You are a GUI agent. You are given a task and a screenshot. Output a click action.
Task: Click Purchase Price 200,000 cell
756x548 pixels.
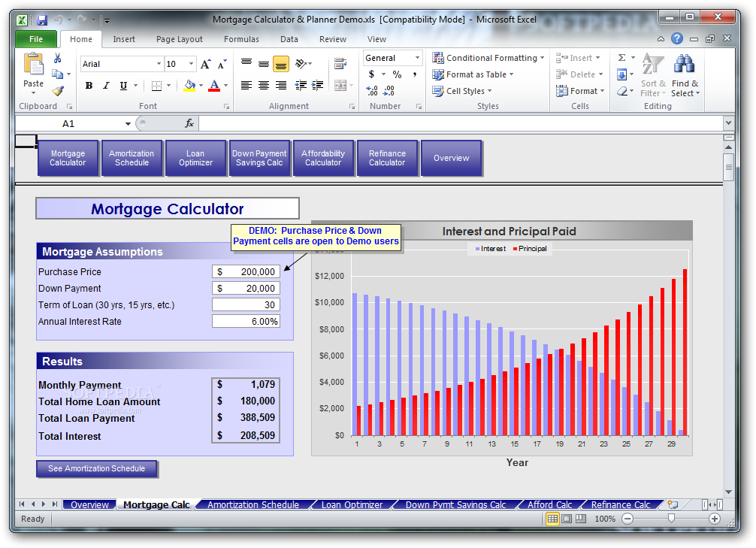(246, 271)
